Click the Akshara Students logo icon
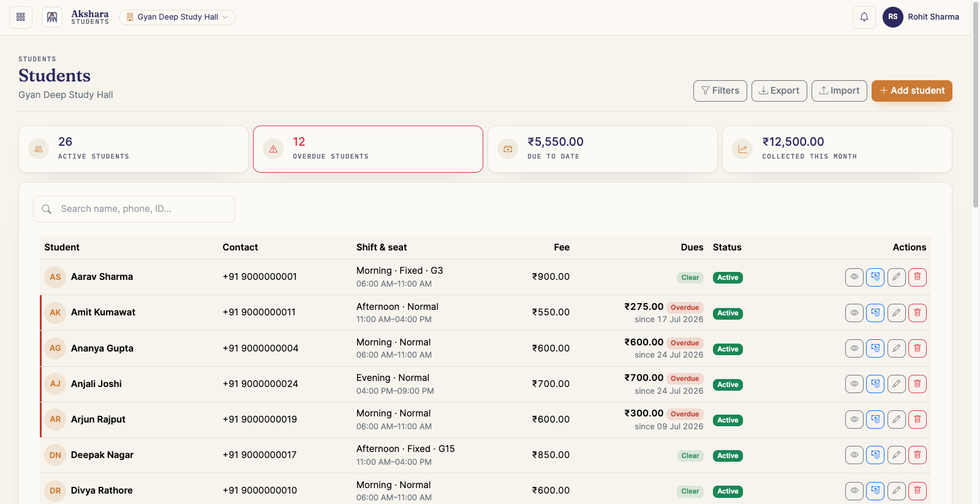 pos(52,17)
